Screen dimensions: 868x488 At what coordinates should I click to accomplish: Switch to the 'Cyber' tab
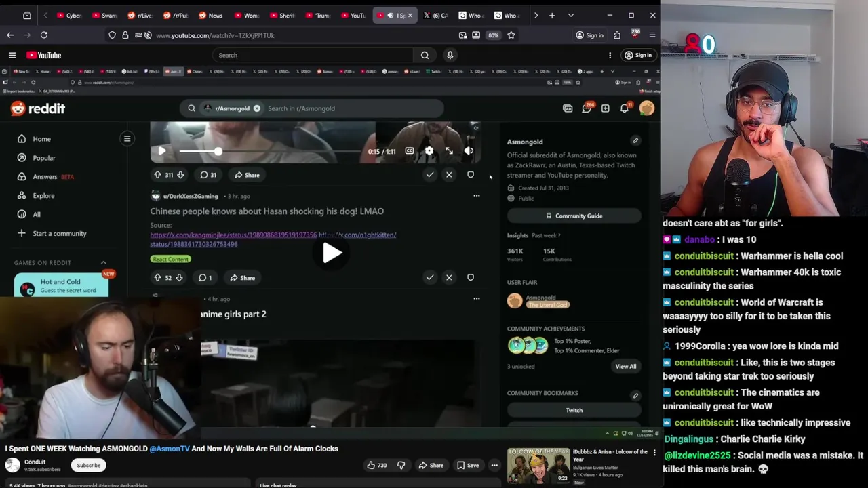tap(68, 15)
